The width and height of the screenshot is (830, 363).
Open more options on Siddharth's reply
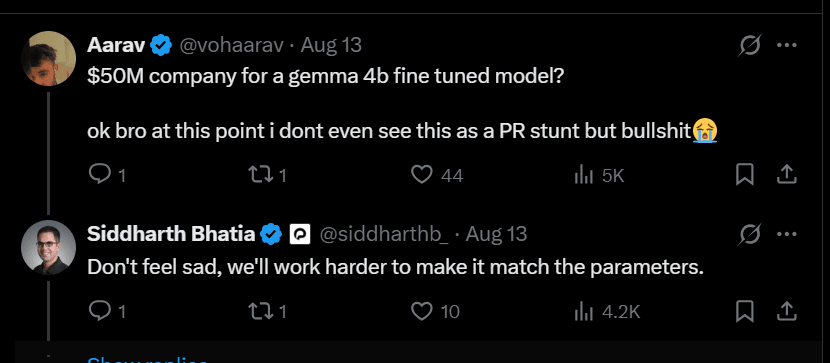[x=787, y=234]
